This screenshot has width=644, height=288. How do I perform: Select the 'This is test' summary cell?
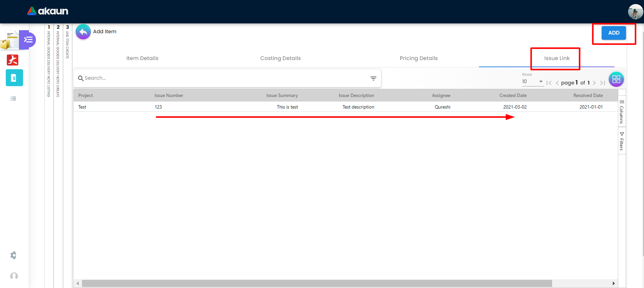(x=287, y=107)
